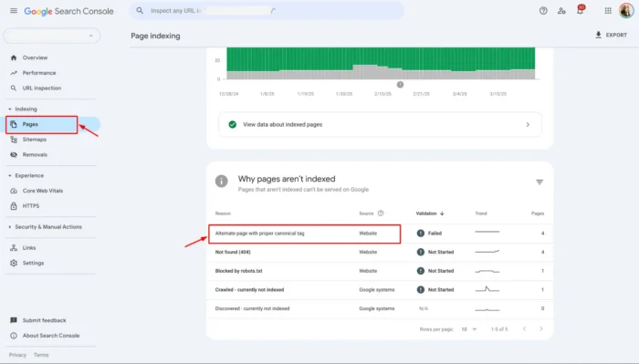Image resolution: width=639 pixels, height=364 pixels.
Task: Click the Pages column header
Action: 538,213
